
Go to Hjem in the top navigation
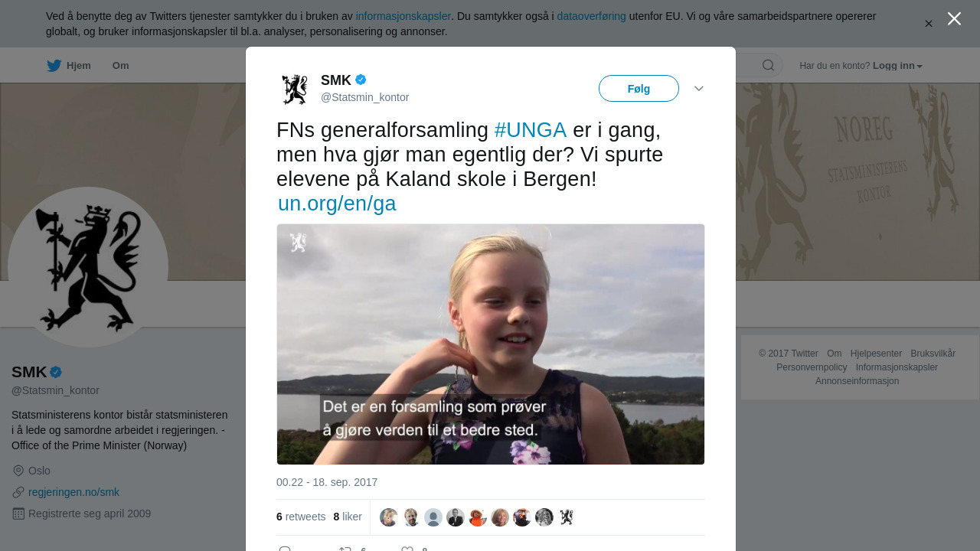[x=79, y=66]
